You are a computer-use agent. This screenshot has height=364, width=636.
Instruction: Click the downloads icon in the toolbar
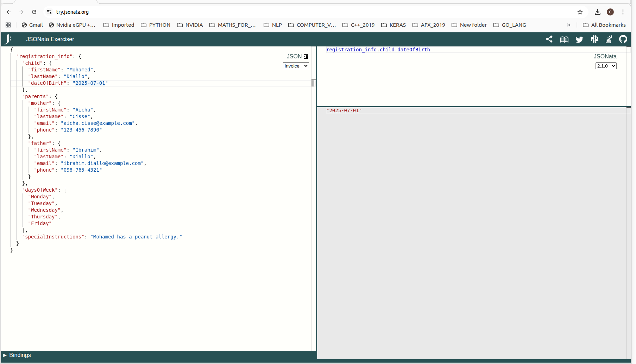coord(597,12)
